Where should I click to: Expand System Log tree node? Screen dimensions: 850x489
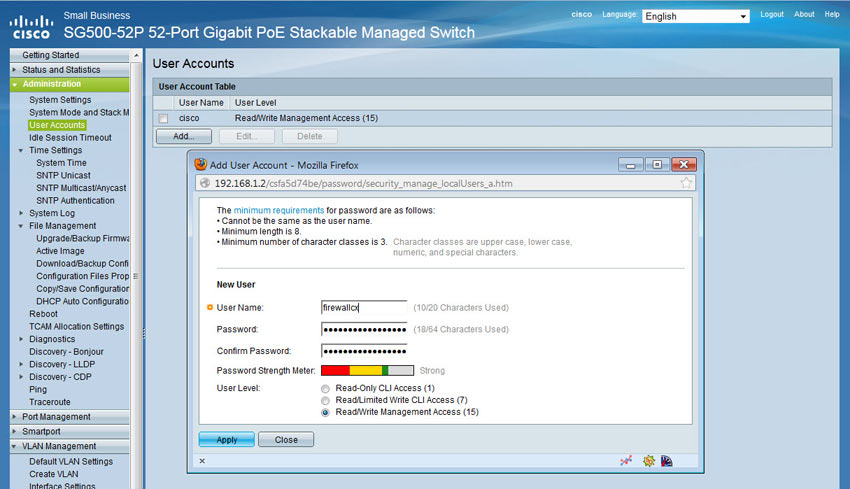(21, 213)
